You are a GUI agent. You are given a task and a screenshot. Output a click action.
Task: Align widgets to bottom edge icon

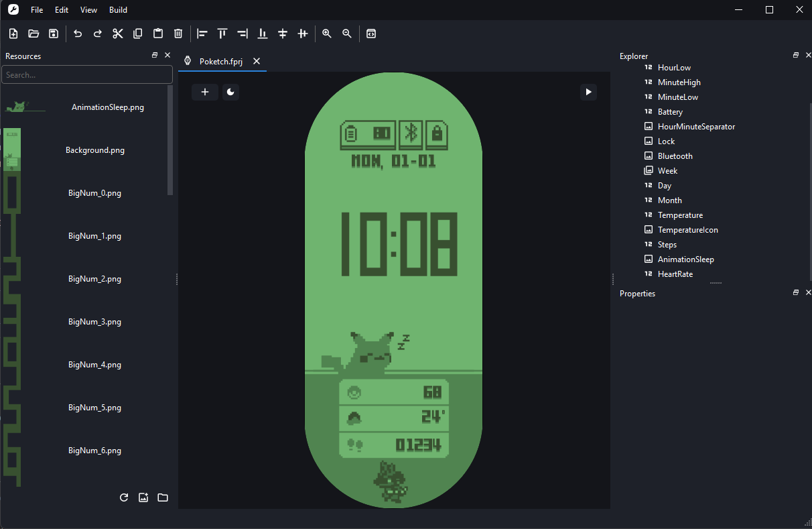[x=263, y=34]
